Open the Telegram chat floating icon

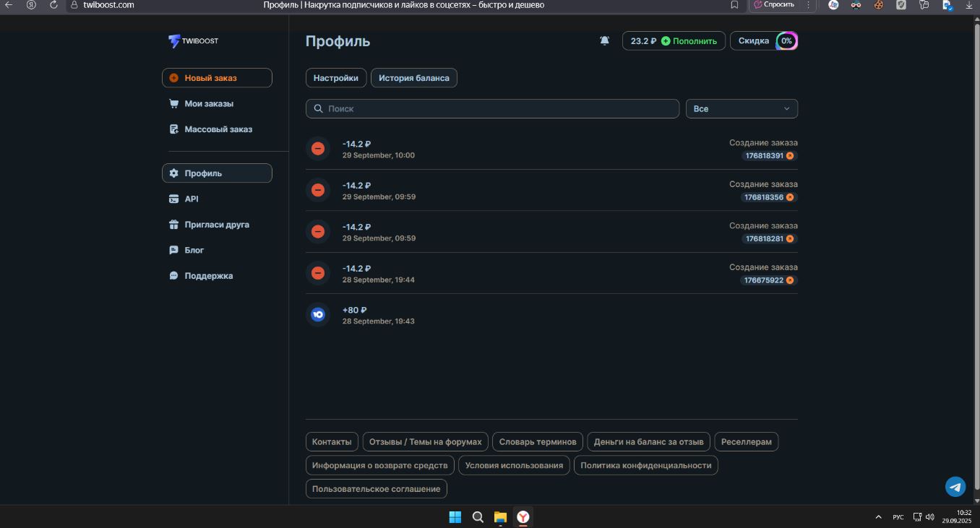point(955,487)
